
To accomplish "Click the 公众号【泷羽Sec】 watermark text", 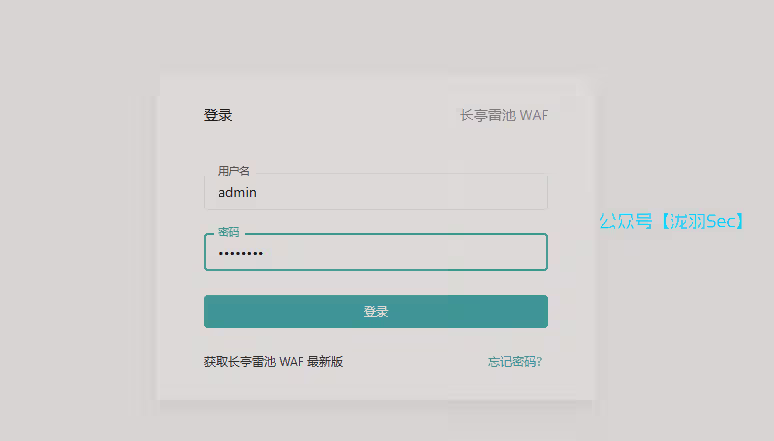I will pyautogui.click(x=672, y=221).
